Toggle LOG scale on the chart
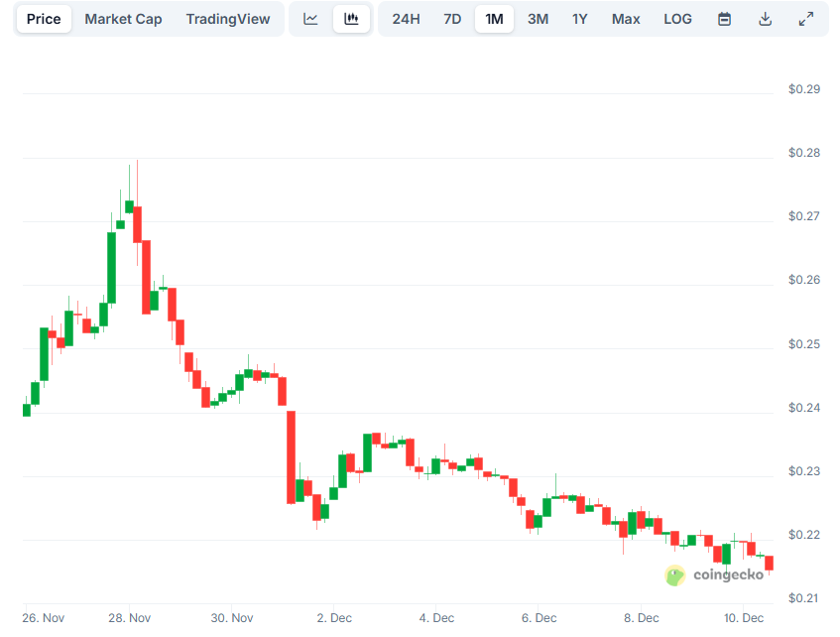This screenshot has height=637, width=840. pyautogui.click(x=677, y=19)
